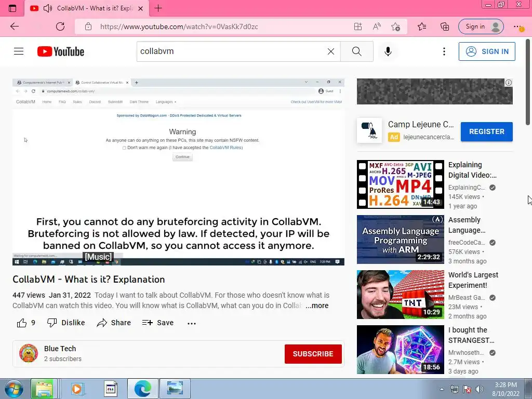The width and height of the screenshot is (532, 399).
Task: Open the Blue Tech channel name link
Action: [60, 349]
